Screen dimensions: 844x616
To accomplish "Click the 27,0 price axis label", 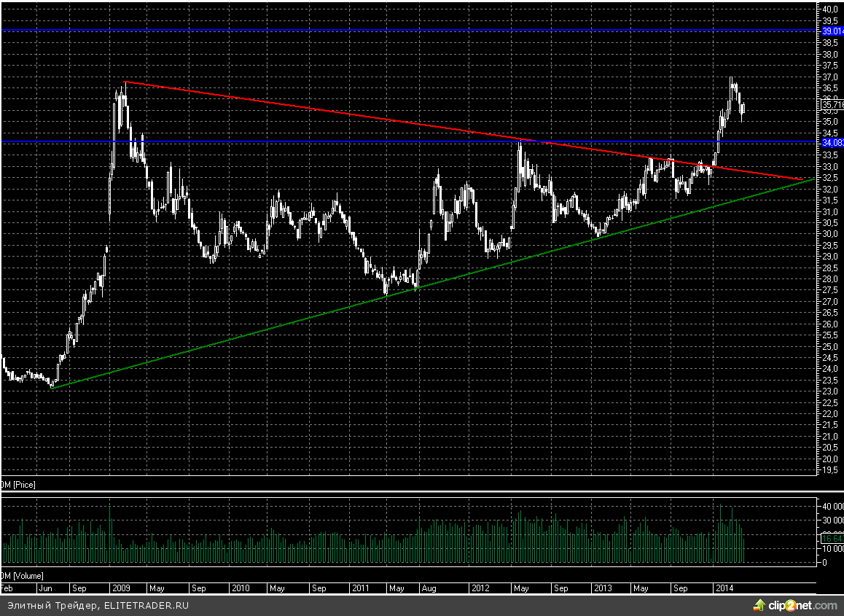I will coord(831,302).
